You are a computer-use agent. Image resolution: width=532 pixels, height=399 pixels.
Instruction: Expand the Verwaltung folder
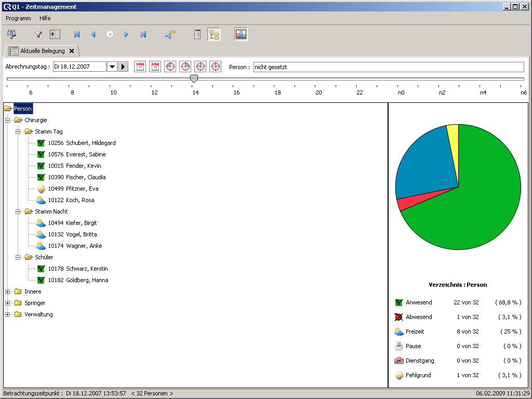[x=8, y=314]
